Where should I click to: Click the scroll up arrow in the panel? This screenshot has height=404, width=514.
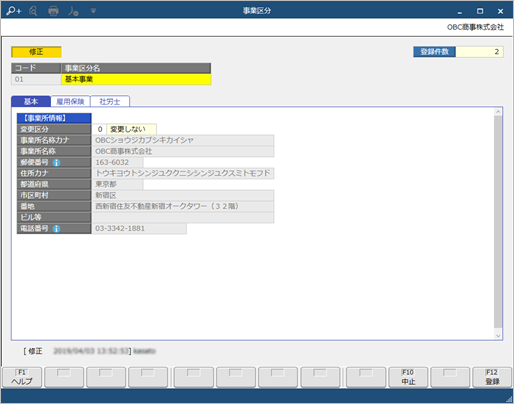point(498,112)
